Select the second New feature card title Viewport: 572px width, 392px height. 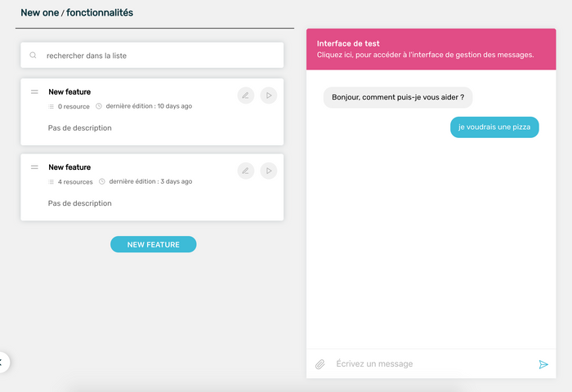[69, 167]
